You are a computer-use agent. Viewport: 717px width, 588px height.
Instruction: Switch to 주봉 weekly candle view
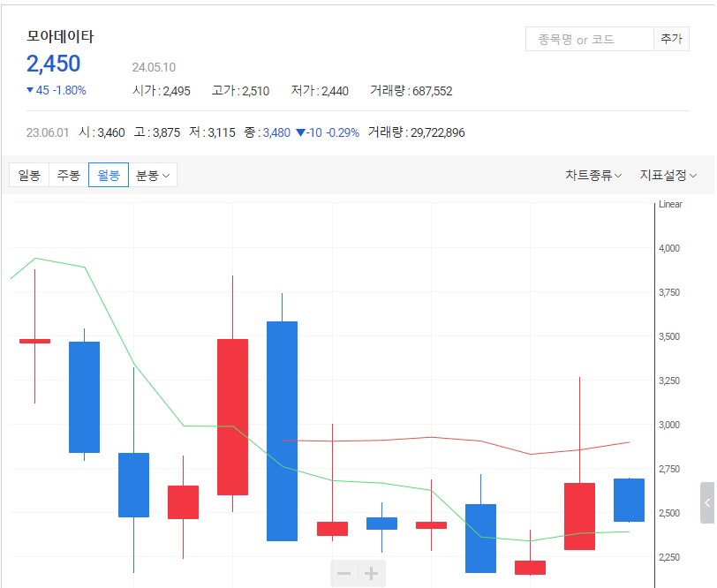(x=68, y=175)
